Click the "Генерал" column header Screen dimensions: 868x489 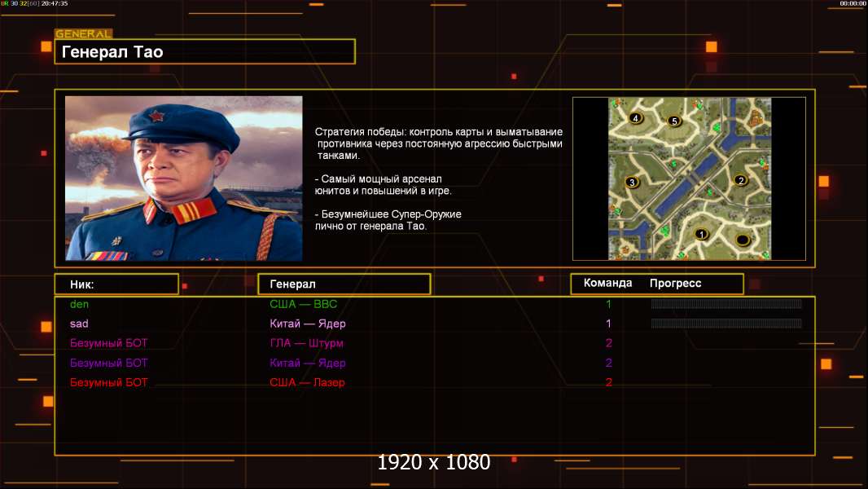tap(344, 284)
